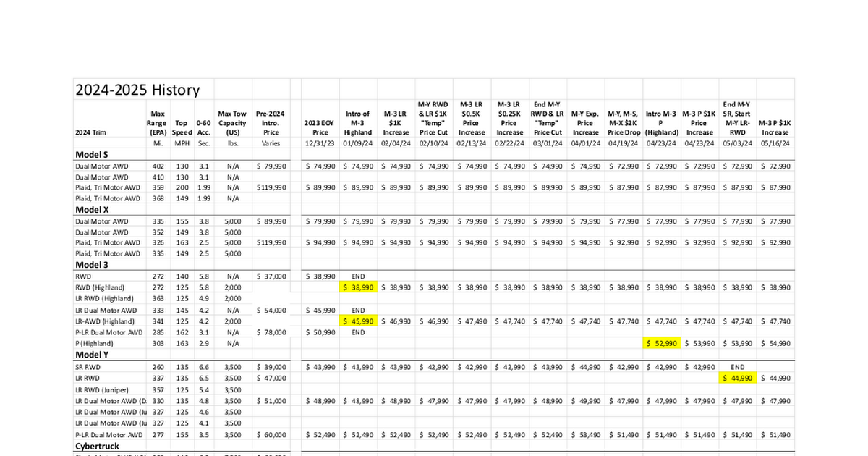Select the 'END' cell in Model Y SR RWD row
The height and width of the screenshot is (456, 868).
[x=737, y=367]
